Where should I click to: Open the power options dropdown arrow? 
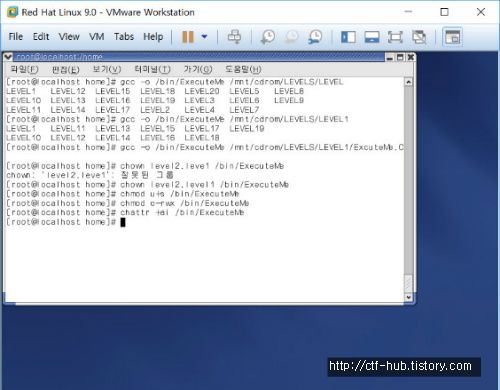point(204,37)
